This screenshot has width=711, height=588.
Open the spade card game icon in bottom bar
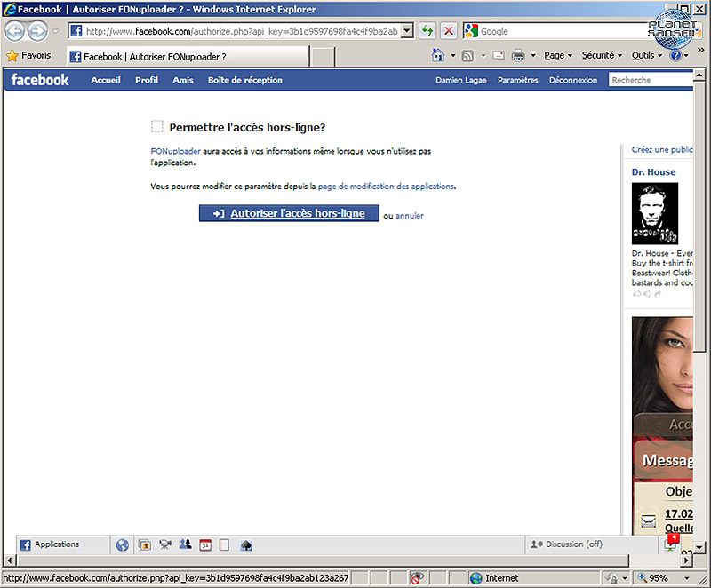click(246, 545)
